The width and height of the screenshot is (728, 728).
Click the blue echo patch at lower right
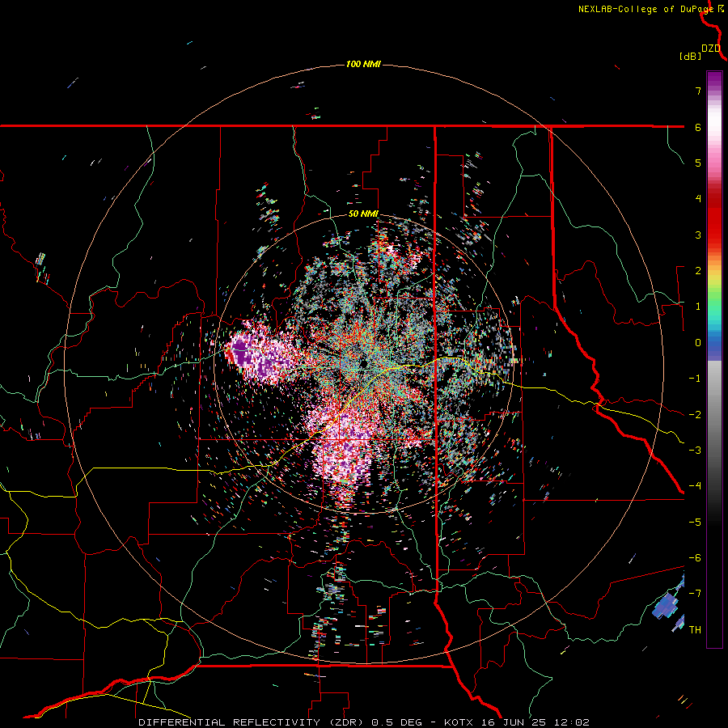click(667, 606)
